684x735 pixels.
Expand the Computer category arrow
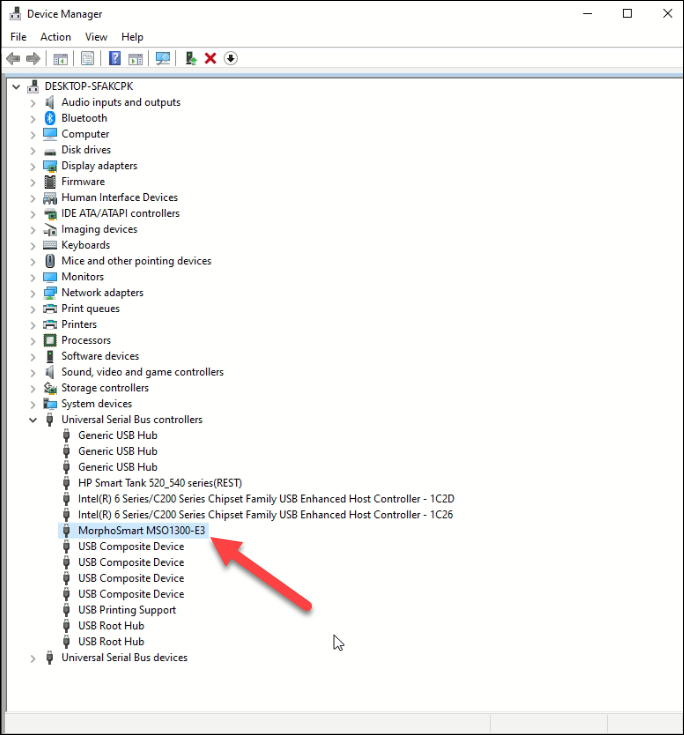tap(33, 135)
